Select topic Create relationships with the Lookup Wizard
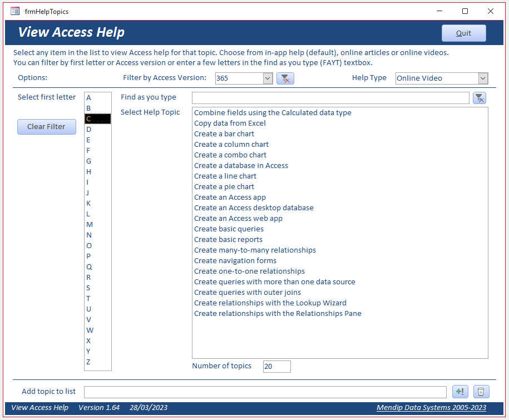Viewport: 509px width, 420px height. [340, 303]
